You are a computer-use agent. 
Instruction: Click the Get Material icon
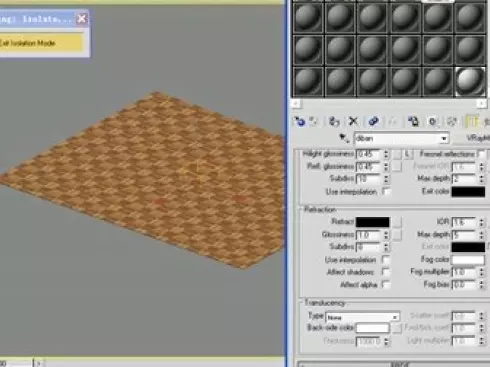[x=300, y=122]
